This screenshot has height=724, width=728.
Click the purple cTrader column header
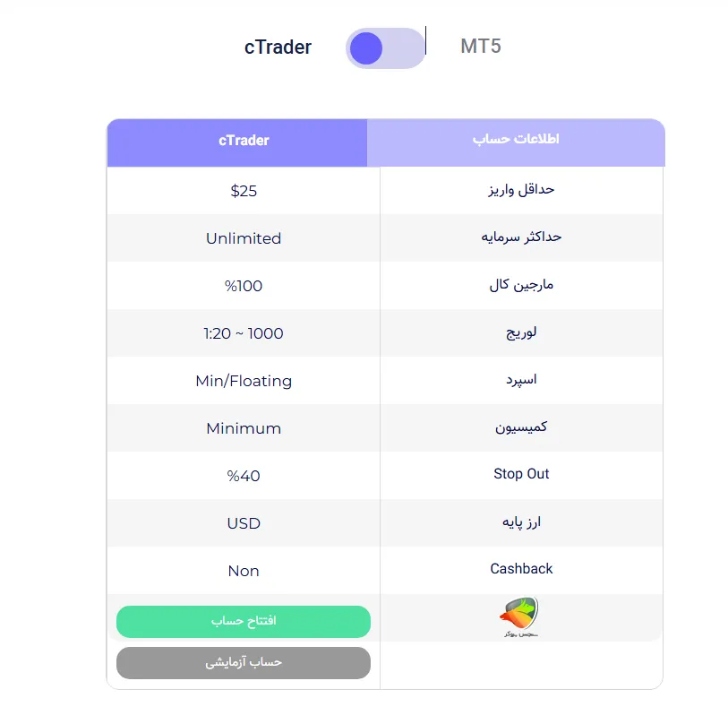tap(242, 142)
